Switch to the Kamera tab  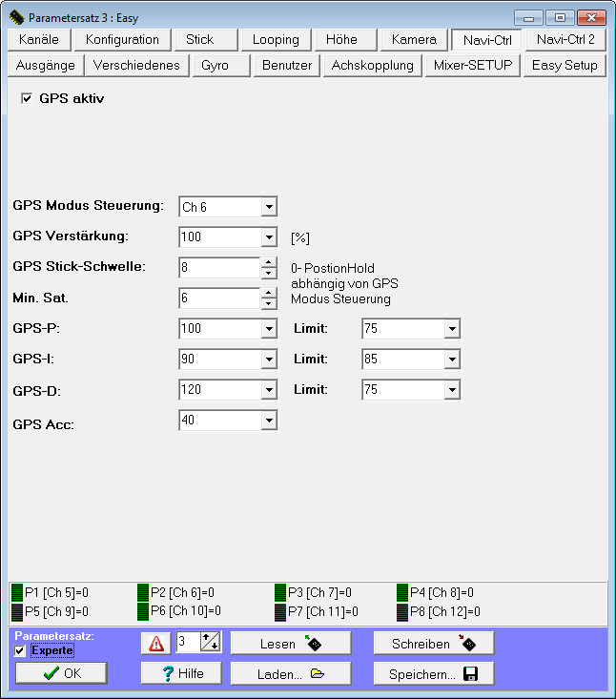413,40
